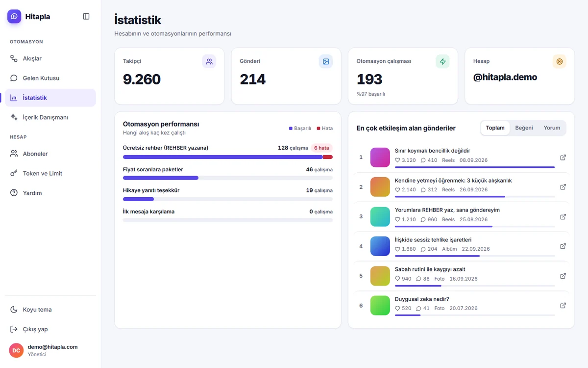588x368 pixels.
Task: Click the DC user avatar
Action: (x=16, y=350)
